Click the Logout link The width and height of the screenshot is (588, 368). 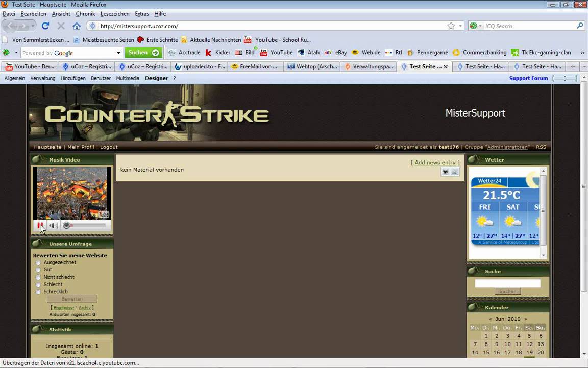pos(109,147)
